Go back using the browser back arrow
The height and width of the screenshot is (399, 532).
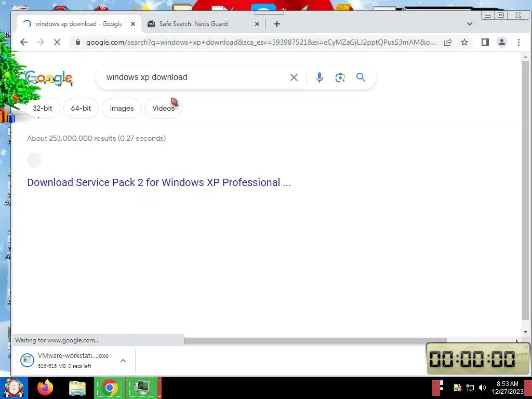pyautogui.click(x=24, y=42)
